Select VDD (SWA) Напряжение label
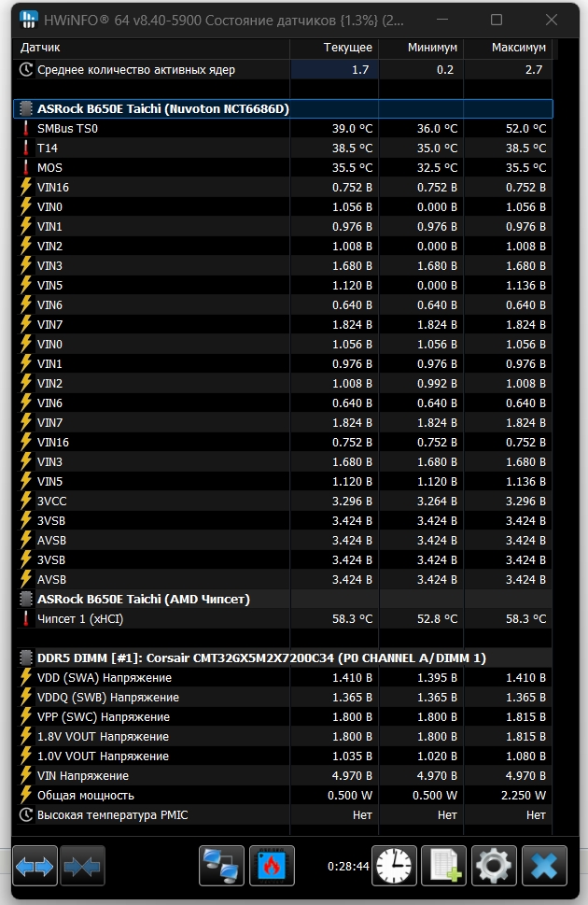This screenshot has height=905, width=588. click(x=105, y=678)
